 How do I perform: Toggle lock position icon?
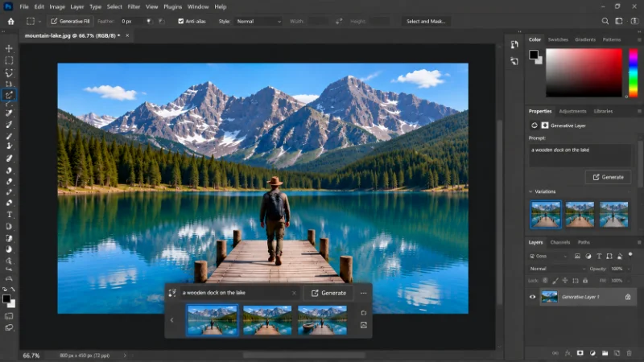(x=565, y=281)
